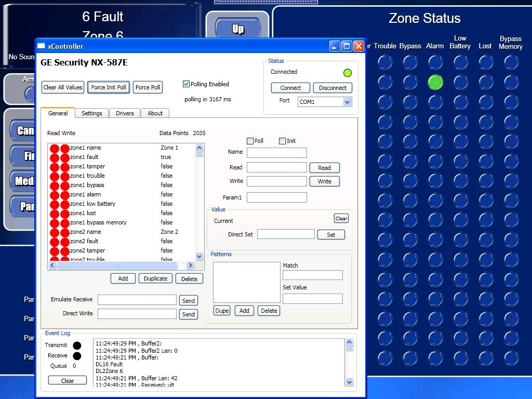Screen dimensions: 532x399
Task: Click the first red dot beside zone1 name
Action: click(x=54, y=148)
